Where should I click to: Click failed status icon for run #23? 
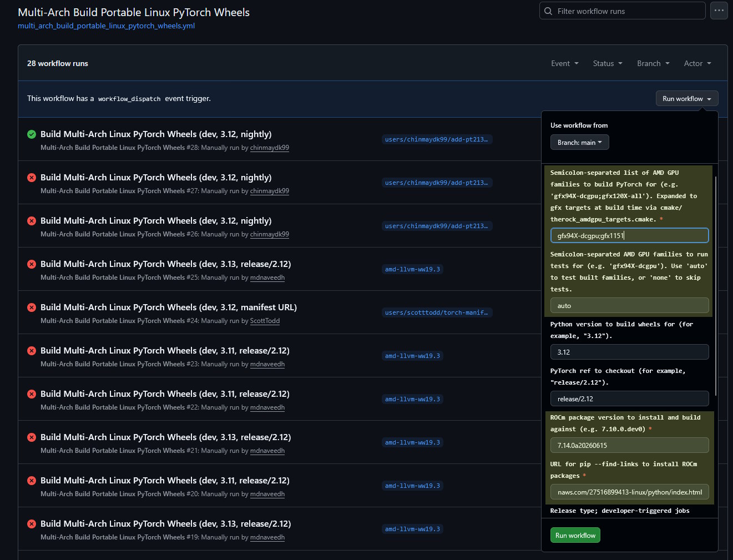[32, 351]
